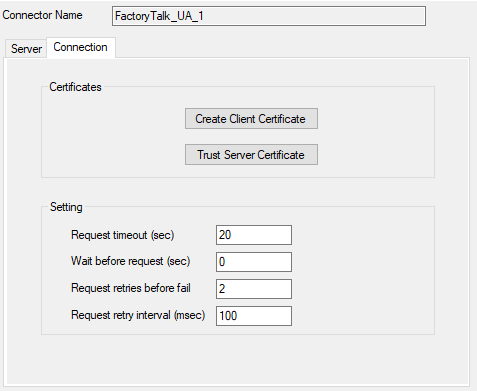Click the Setting group heading
The height and width of the screenshot is (391, 477).
pyautogui.click(x=66, y=207)
